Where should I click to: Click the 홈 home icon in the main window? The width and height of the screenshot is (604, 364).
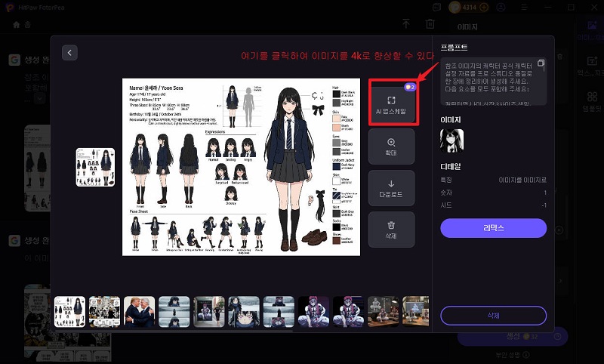(16, 25)
